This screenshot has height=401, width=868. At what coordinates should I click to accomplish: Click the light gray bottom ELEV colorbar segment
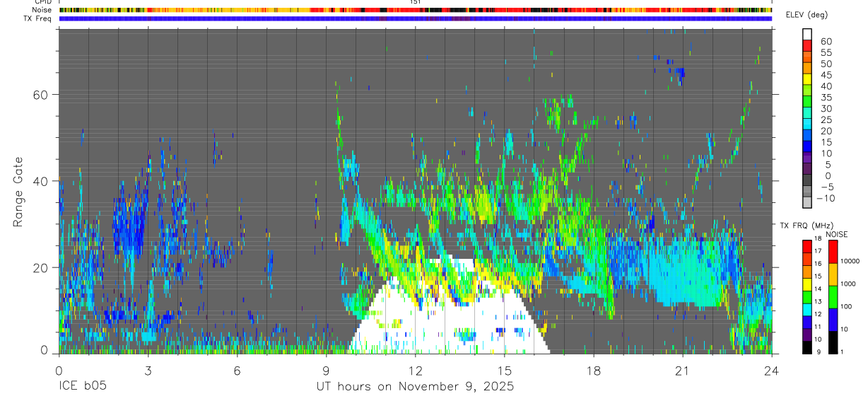pos(807,203)
